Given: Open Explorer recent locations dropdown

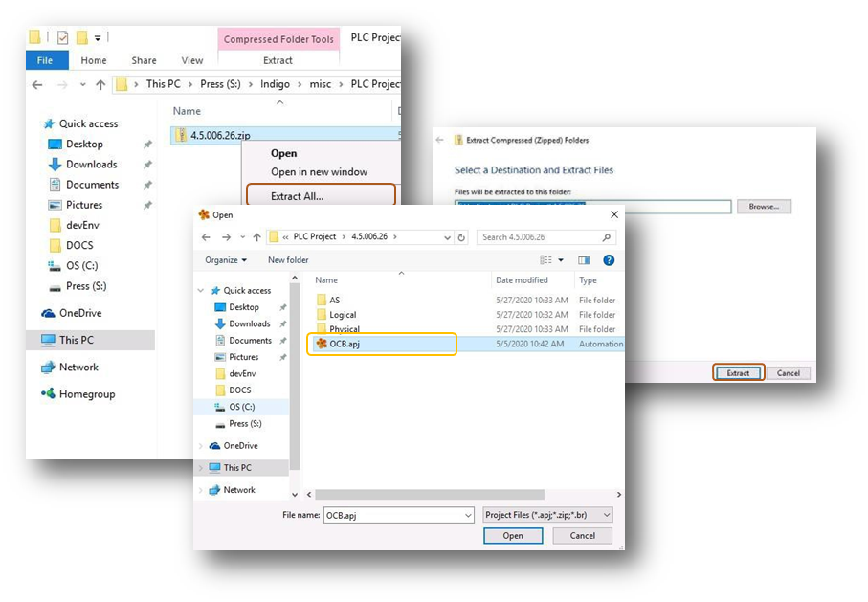Looking at the screenshot, I should point(82,85).
